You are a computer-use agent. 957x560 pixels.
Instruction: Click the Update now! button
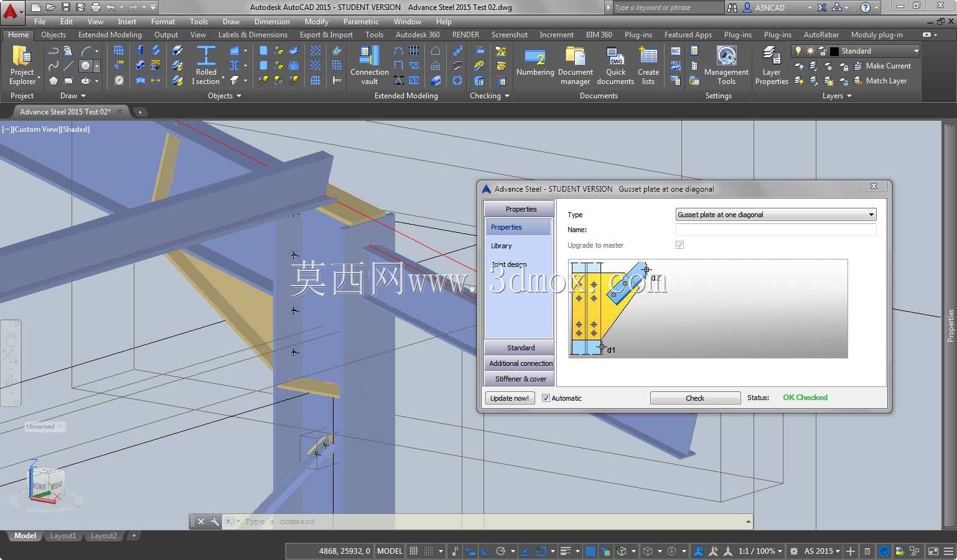point(510,398)
